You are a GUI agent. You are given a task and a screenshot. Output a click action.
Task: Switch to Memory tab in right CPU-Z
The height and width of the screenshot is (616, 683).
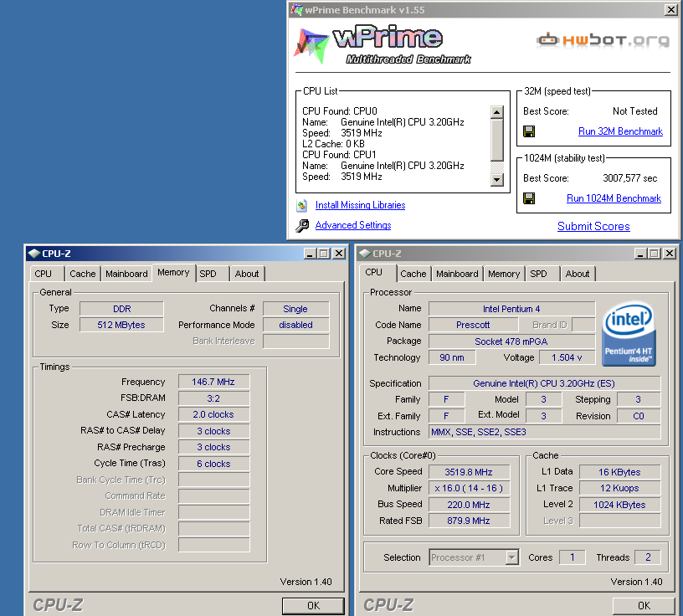[x=504, y=274]
